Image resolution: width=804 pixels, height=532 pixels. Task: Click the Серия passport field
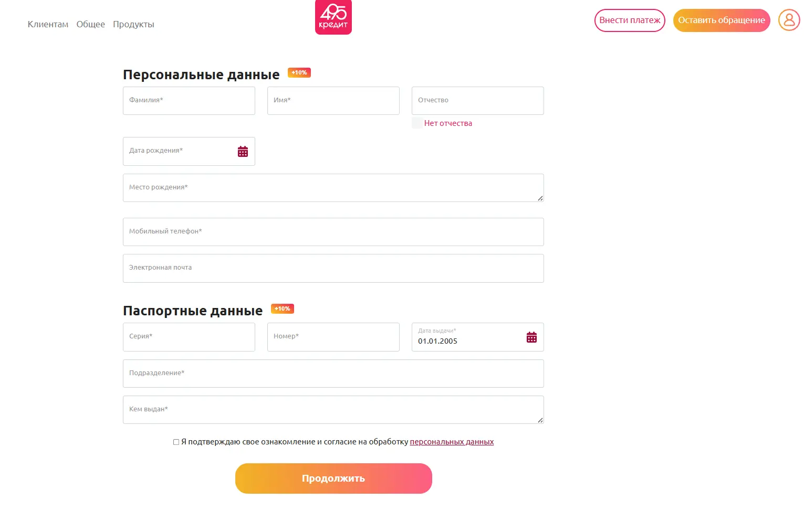click(x=189, y=337)
